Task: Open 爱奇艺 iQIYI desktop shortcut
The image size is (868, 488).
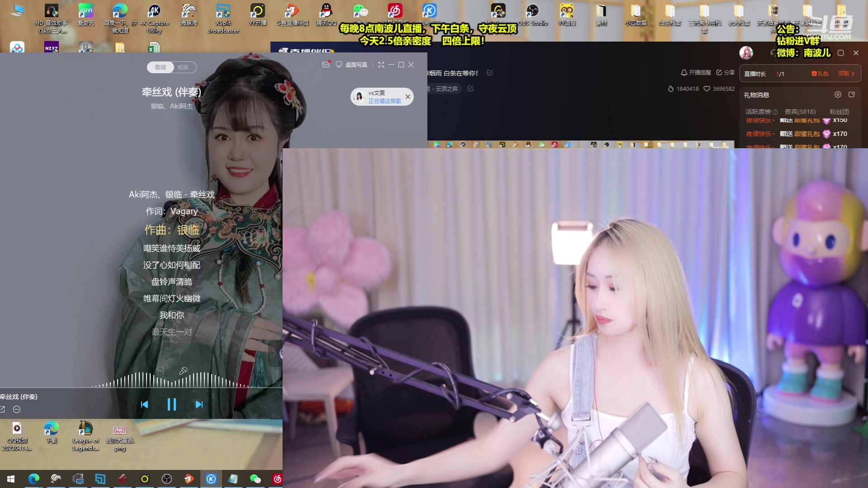Action: [x=86, y=15]
